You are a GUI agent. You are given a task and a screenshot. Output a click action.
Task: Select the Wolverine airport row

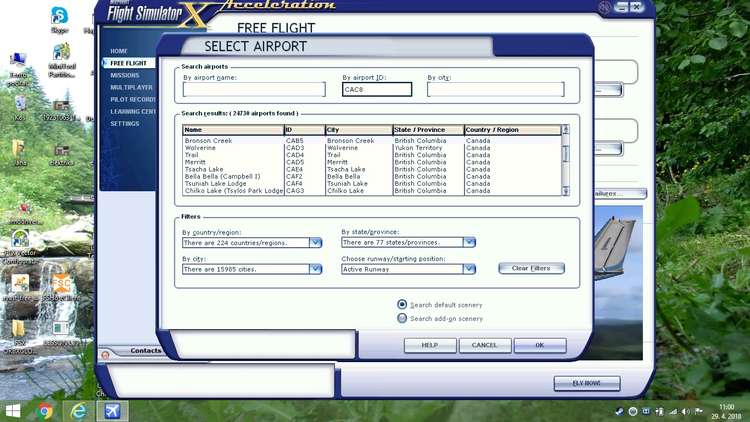(x=372, y=148)
